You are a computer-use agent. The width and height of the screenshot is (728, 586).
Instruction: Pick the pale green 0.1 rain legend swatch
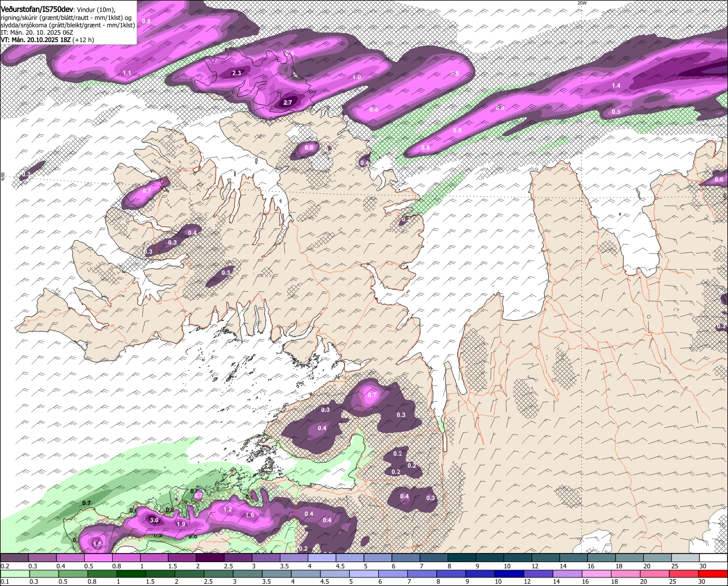tap(14, 573)
